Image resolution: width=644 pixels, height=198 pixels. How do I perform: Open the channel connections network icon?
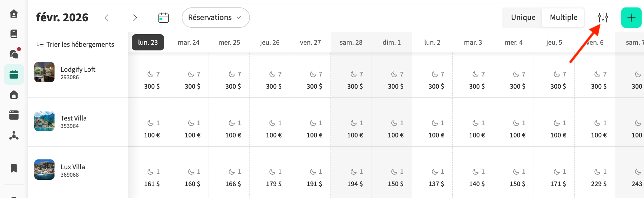point(14,136)
